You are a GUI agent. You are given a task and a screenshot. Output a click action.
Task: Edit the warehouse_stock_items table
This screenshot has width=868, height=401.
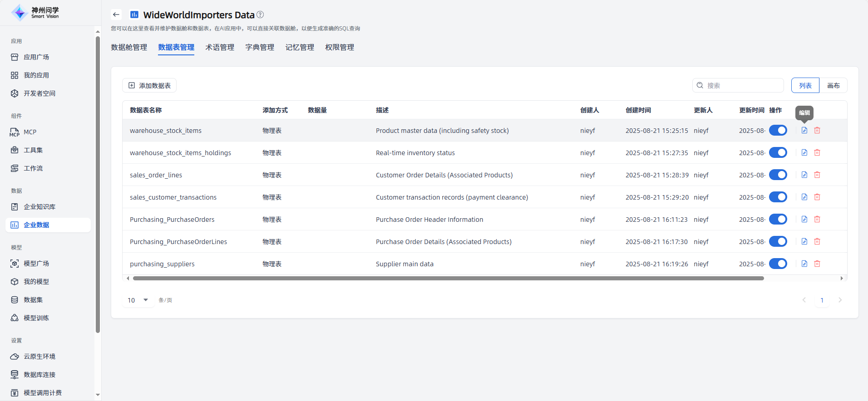click(x=804, y=131)
